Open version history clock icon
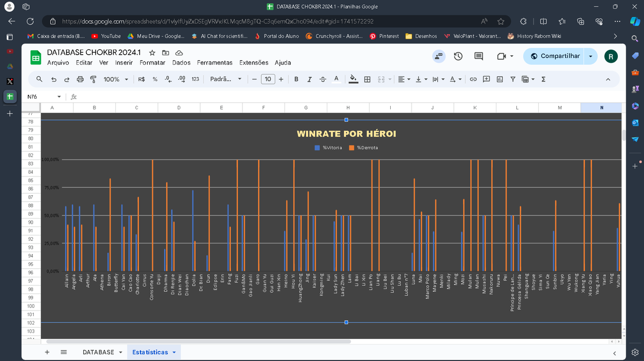The image size is (644, 361). pyautogui.click(x=457, y=56)
